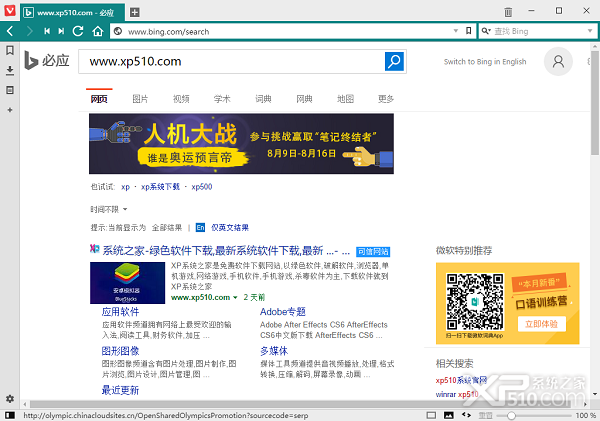The width and height of the screenshot is (600, 421).
Task: Fast forward to next page
Action: (61, 31)
